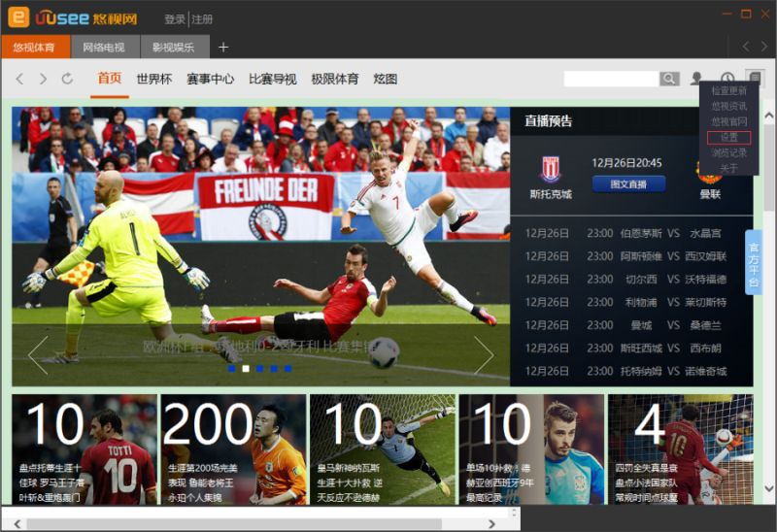The height and width of the screenshot is (532, 777).
Task: Show previous banner slide with left arrow
Action: point(38,354)
